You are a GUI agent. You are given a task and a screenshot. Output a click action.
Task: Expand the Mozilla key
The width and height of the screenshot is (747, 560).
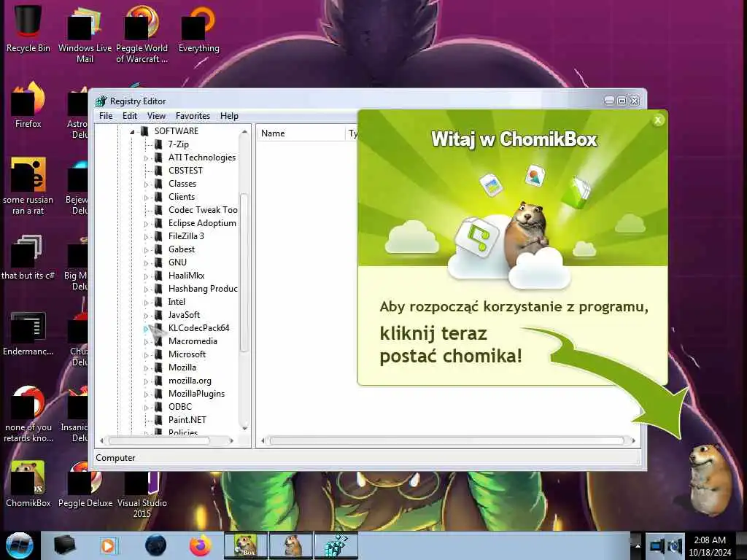pos(146,367)
